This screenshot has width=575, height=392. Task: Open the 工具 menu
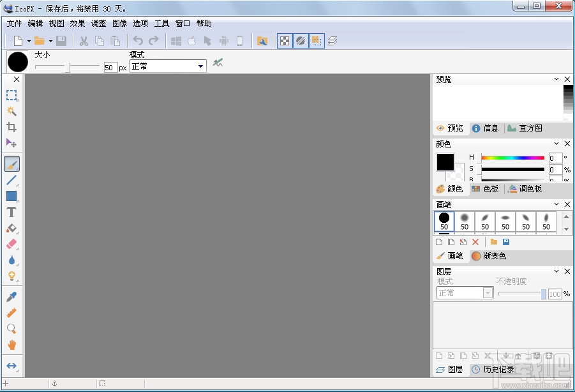(161, 24)
